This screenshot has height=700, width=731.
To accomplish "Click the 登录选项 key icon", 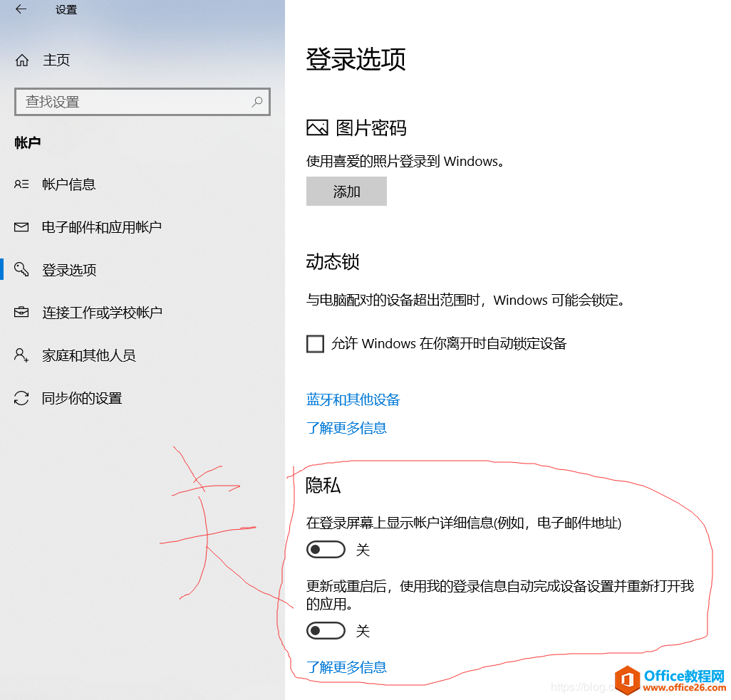I will (21, 269).
